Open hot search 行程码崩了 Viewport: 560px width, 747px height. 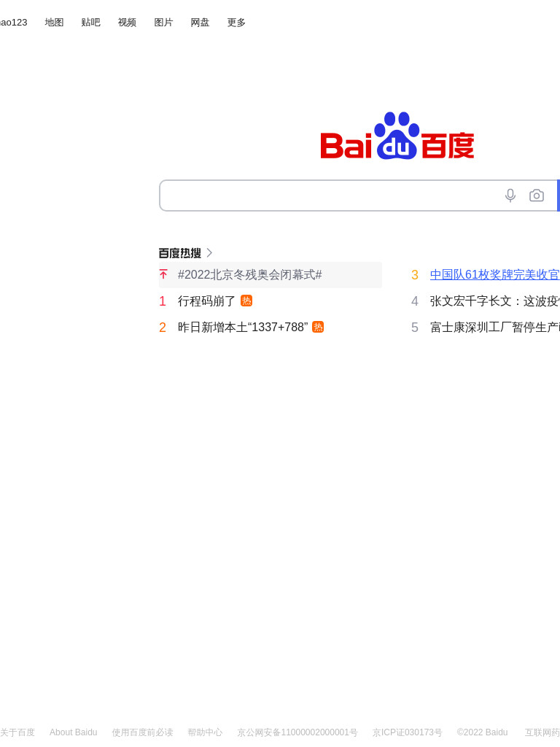point(206,301)
